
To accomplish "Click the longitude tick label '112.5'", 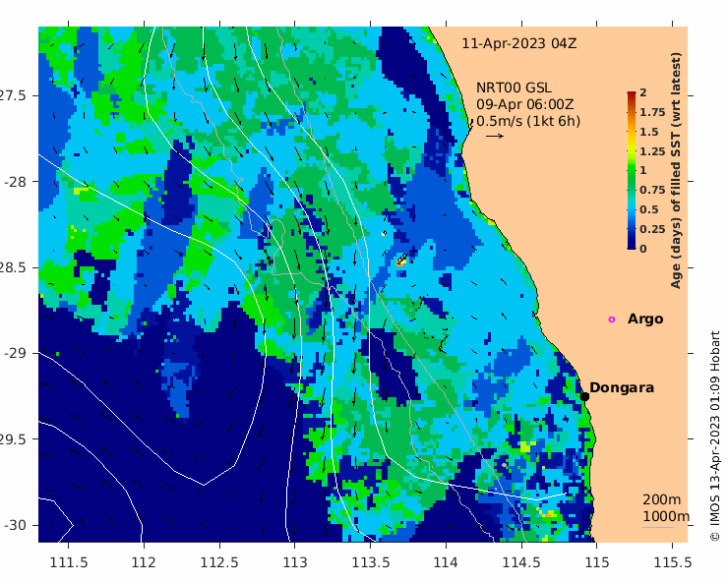I will tap(219, 562).
